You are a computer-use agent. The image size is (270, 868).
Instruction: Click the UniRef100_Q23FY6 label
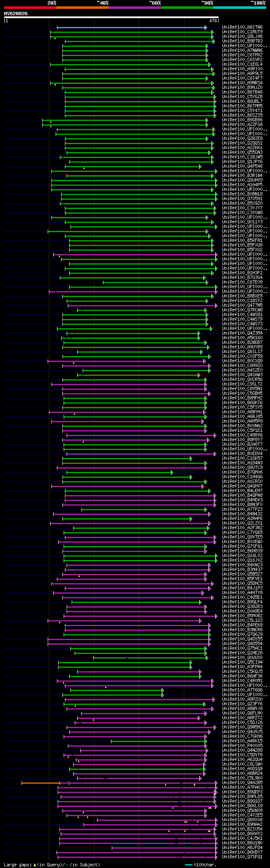[x=242, y=704]
